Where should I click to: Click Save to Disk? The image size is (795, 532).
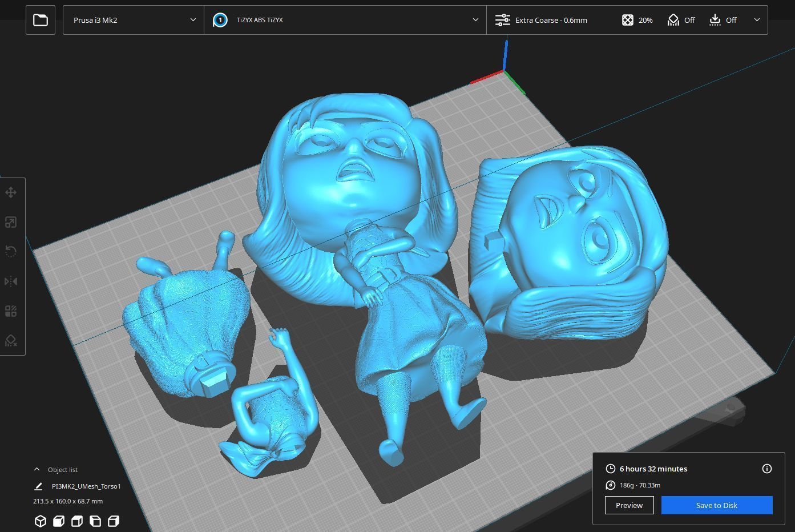[x=717, y=505]
